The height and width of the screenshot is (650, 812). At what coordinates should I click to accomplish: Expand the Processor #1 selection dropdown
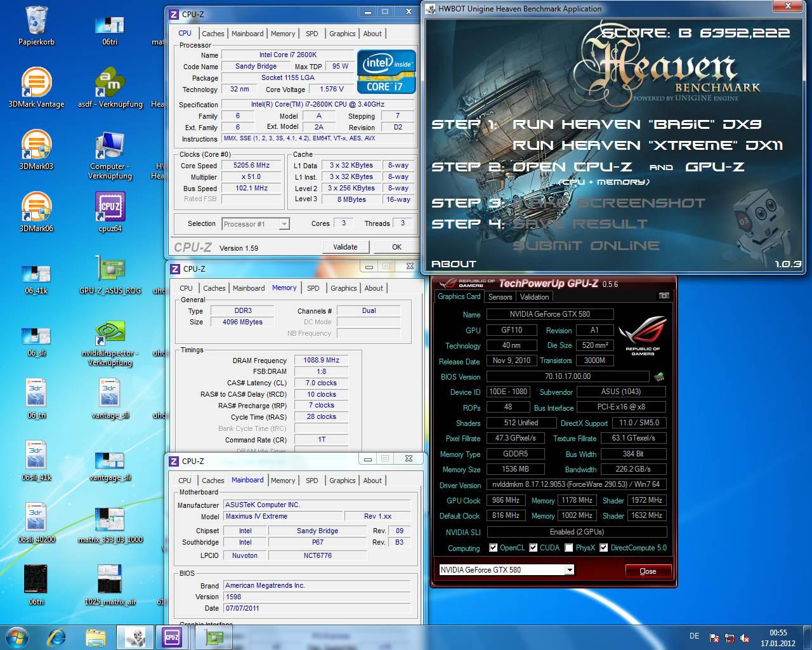click(x=284, y=224)
